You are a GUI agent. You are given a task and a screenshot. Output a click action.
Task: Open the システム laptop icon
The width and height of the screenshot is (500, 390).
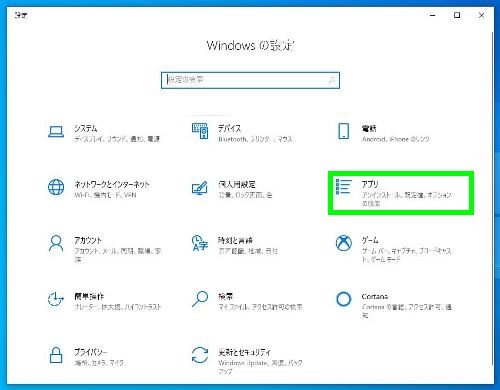pyautogui.click(x=56, y=131)
